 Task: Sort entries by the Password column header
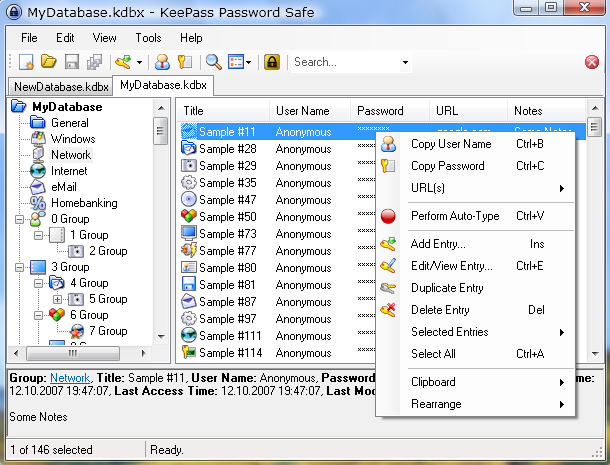point(390,111)
